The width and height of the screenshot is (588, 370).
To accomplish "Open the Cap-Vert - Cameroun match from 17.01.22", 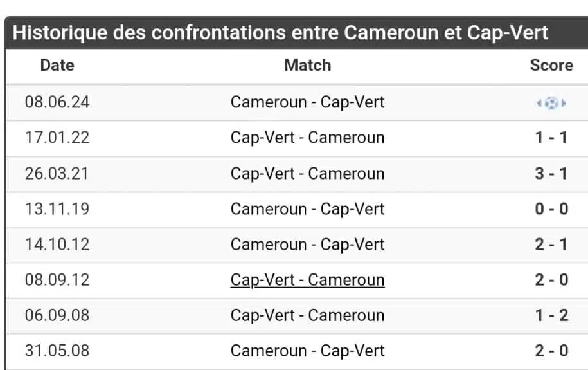I will (308, 138).
